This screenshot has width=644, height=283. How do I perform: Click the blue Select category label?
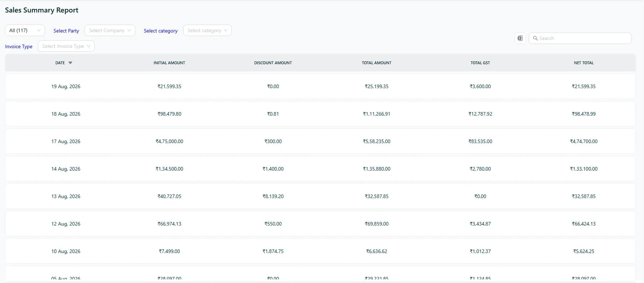161,31
